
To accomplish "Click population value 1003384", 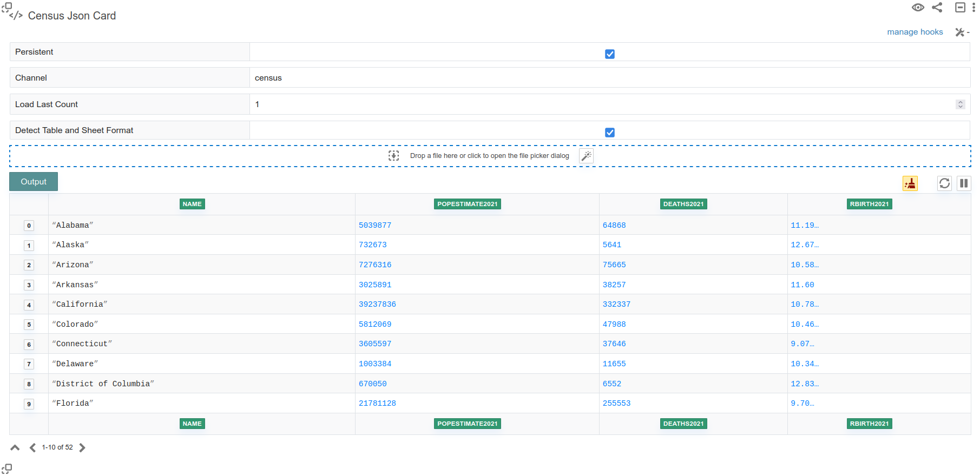I will click(375, 364).
